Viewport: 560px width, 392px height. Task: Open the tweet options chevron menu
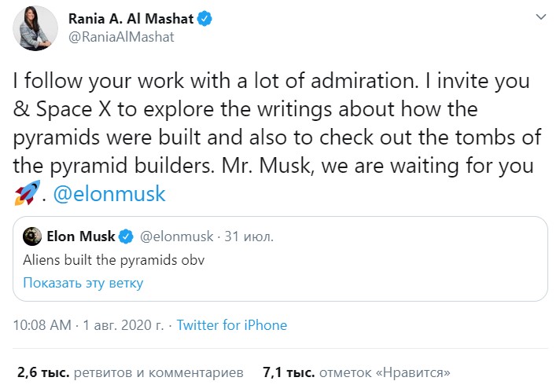540,18
